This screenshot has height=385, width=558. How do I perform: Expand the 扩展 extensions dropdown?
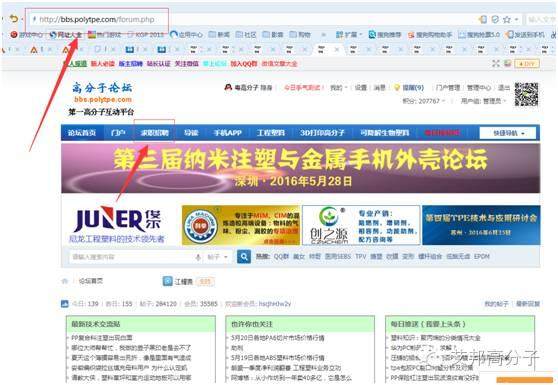tap(349, 35)
